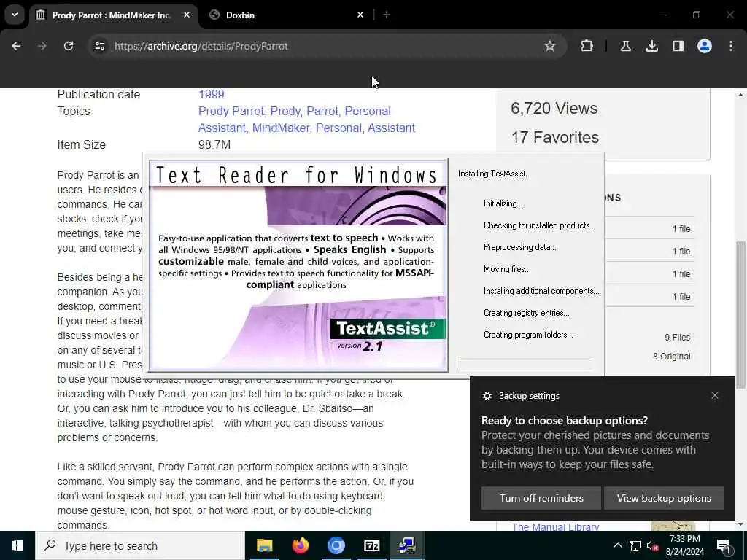The image size is (747, 560).
Task: Click the taskbar search box
Action: coord(140,545)
